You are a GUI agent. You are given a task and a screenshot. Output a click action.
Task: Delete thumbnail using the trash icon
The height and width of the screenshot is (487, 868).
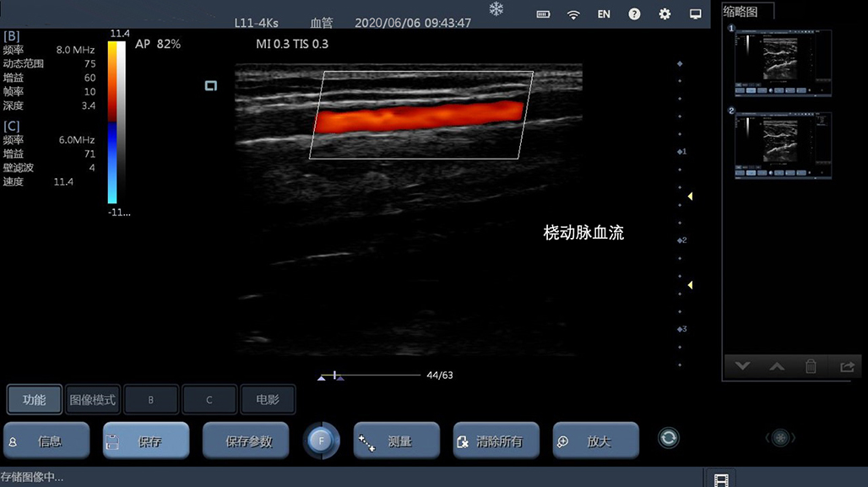[811, 366]
